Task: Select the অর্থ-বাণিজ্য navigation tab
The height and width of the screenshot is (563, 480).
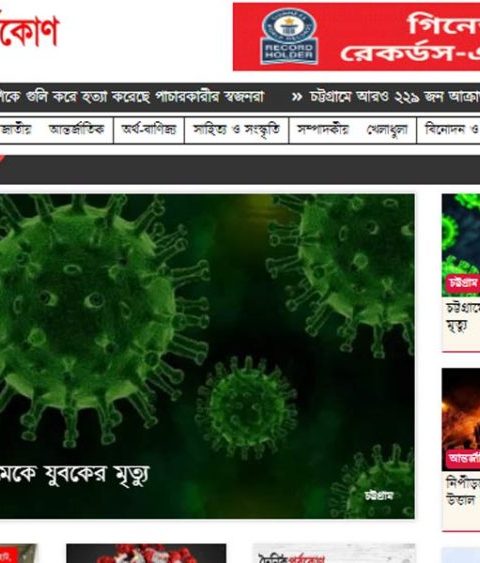Action: tap(149, 130)
